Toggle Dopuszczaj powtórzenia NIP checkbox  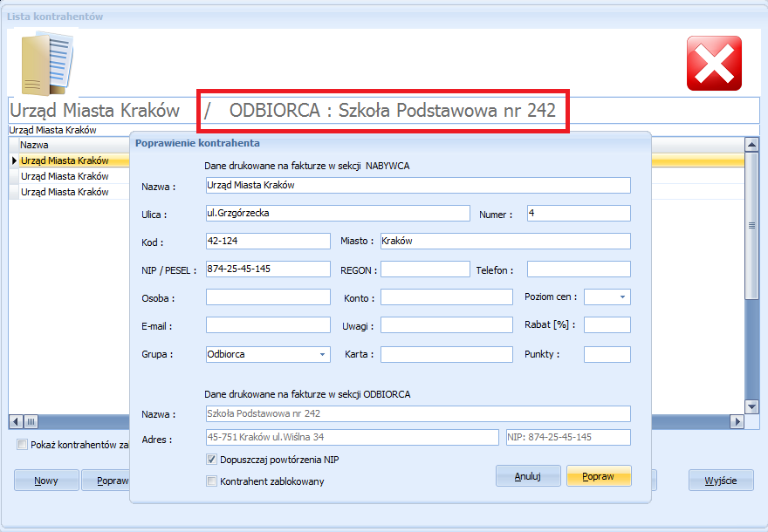(211, 460)
